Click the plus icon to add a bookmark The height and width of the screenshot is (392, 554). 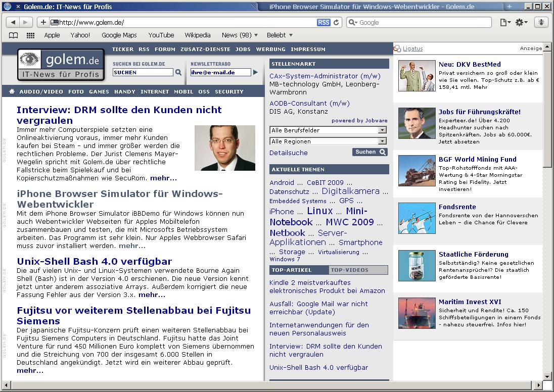click(43, 22)
